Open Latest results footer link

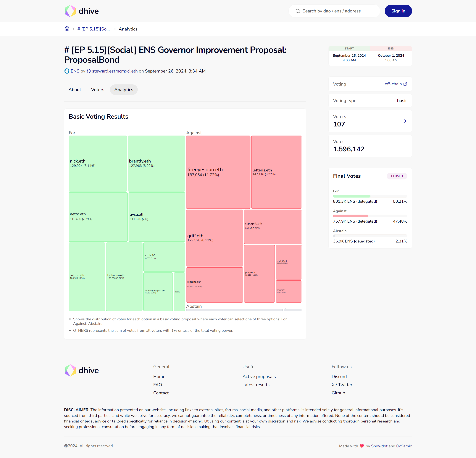(x=256, y=385)
